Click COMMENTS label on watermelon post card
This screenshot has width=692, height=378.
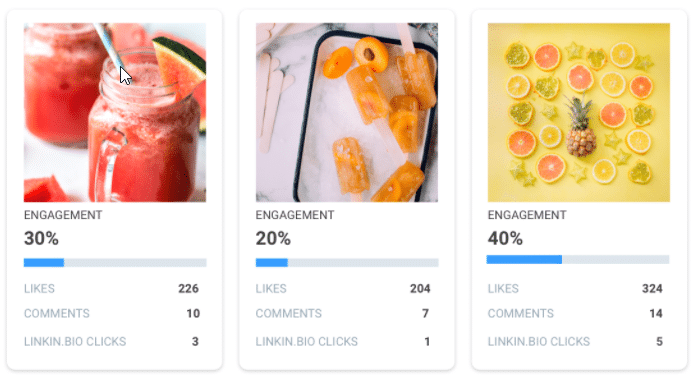coord(56,314)
